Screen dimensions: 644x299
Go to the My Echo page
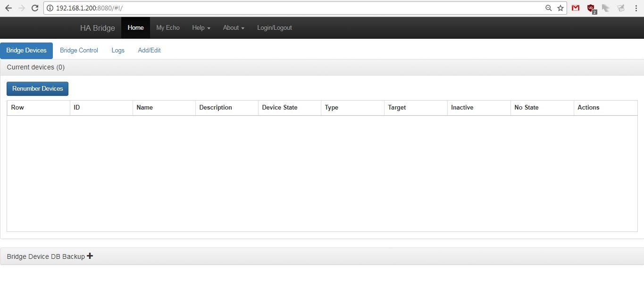[x=168, y=28]
